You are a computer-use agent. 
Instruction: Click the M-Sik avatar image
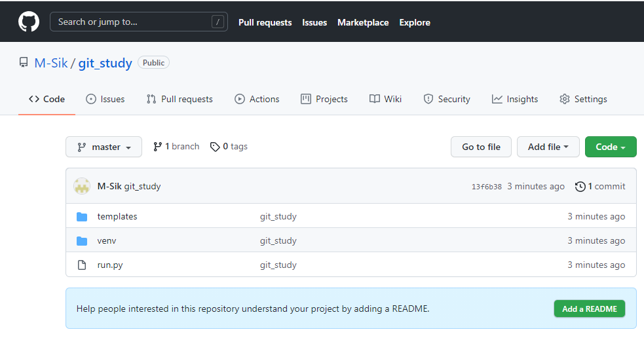[82, 186]
